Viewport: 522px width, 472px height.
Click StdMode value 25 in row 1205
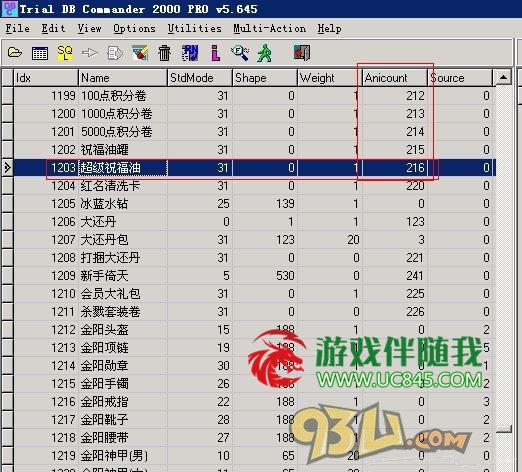pos(223,204)
